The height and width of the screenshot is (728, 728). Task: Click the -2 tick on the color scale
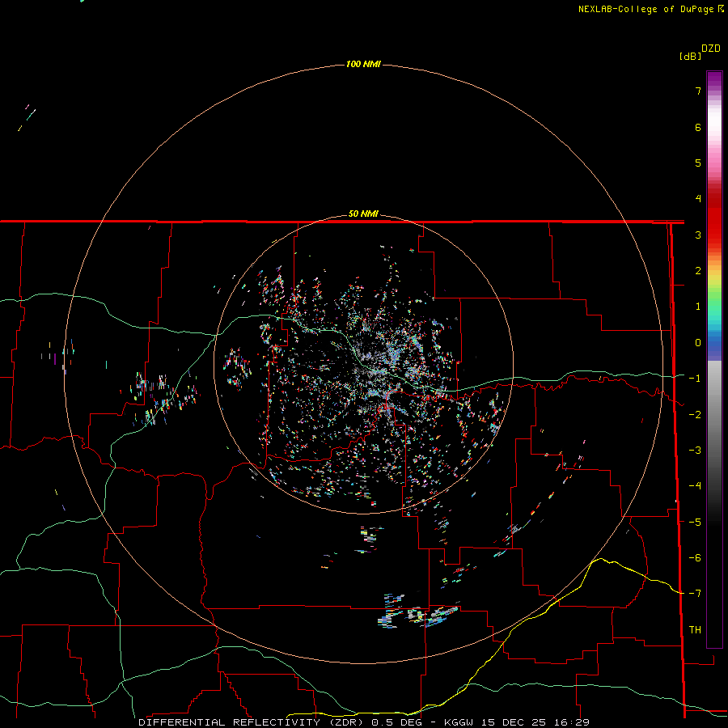(x=695, y=415)
